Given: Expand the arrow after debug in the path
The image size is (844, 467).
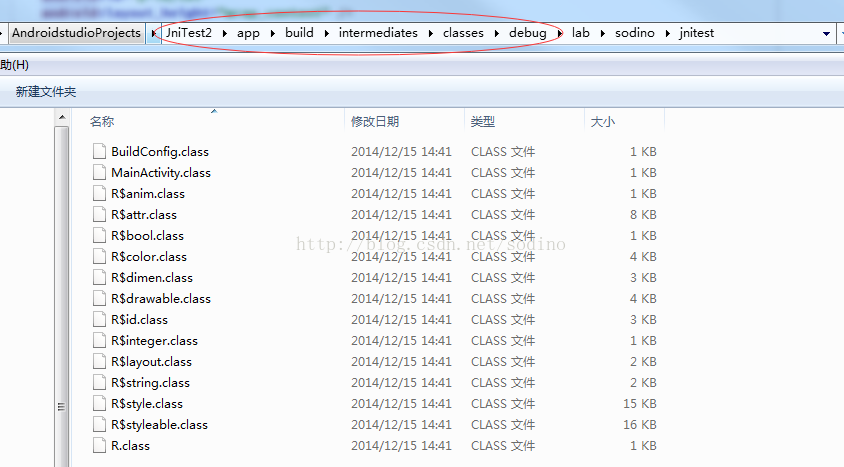Looking at the screenshot, I should coord(559,33).
